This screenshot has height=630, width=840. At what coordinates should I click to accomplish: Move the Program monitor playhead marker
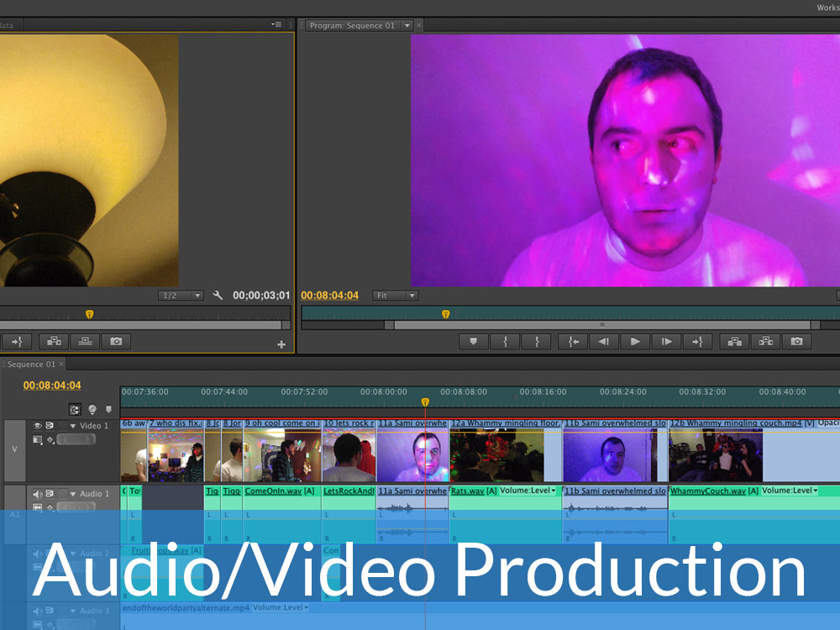click(446, 314)
